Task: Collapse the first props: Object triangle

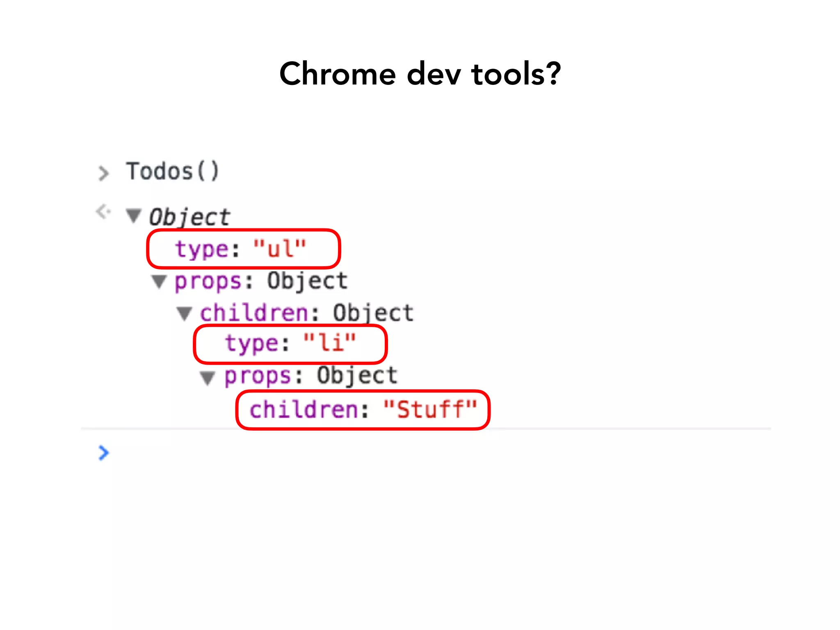Action: click(x=159, y=282)
